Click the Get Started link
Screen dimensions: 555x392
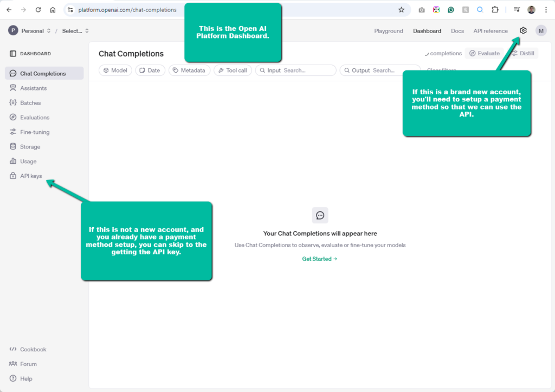pos(319,259)
